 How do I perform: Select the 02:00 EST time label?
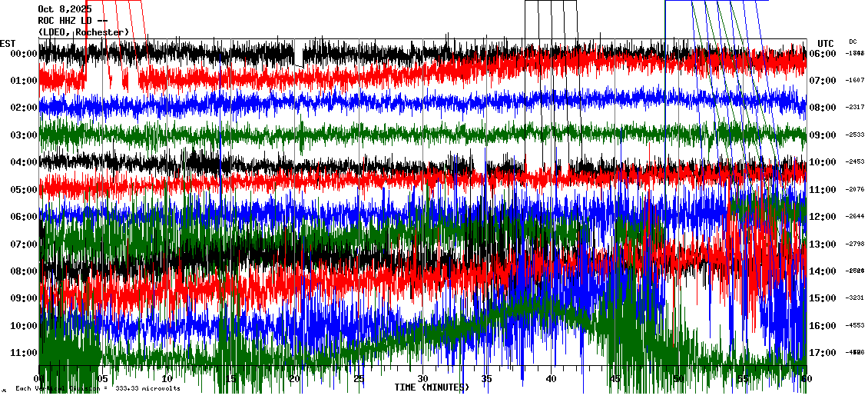click(x=24, y=108)
